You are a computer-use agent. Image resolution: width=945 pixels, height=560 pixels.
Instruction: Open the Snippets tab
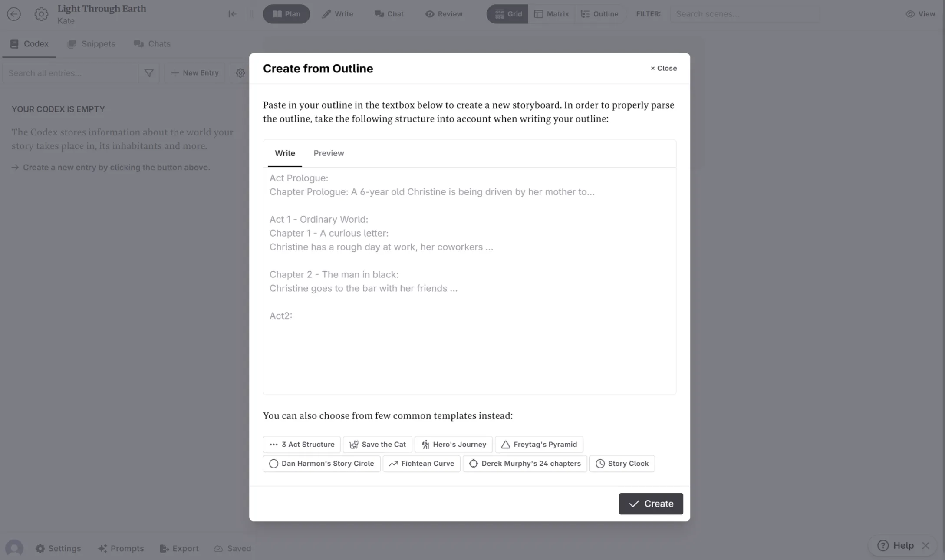coord(91,44)
